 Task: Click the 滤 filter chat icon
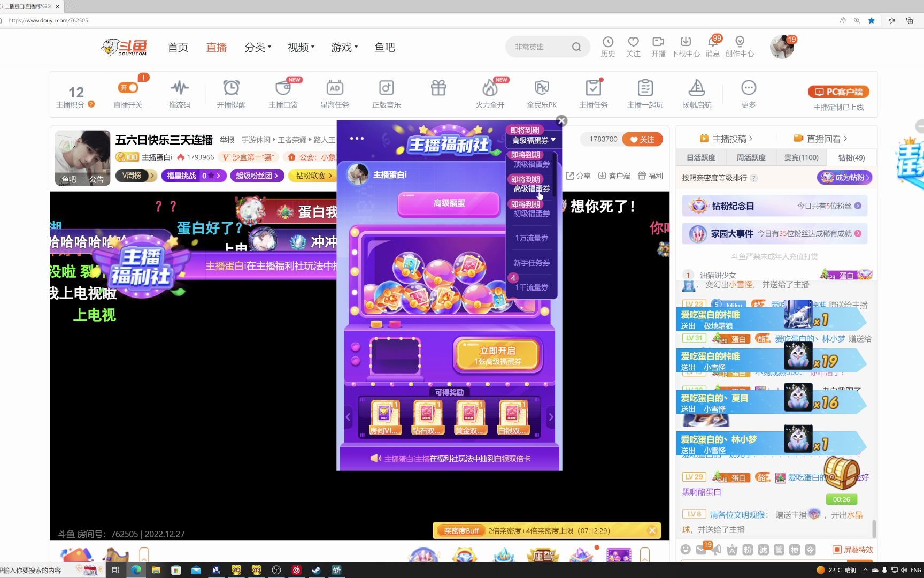[763, 550]
